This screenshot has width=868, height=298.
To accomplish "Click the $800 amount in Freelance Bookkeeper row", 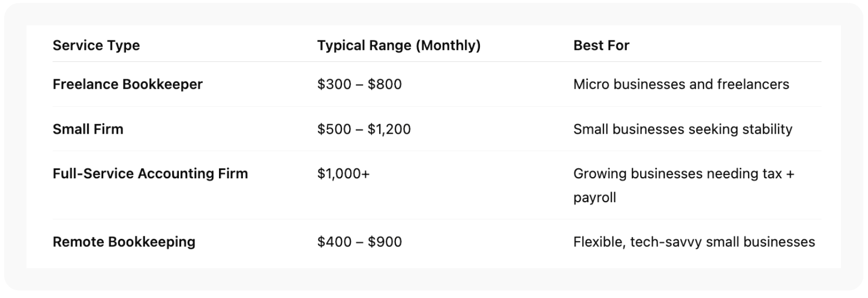I will [384, 84].
